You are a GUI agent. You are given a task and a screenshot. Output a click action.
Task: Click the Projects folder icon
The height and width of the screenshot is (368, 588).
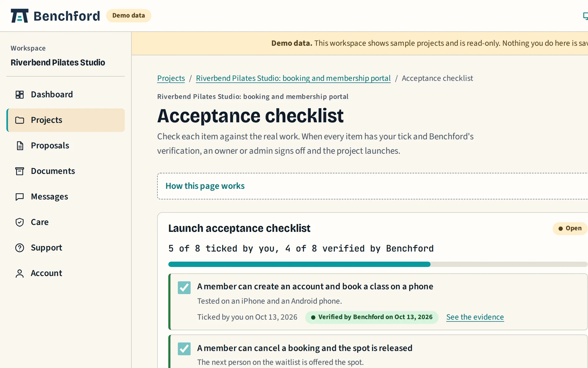pos(20,120)
